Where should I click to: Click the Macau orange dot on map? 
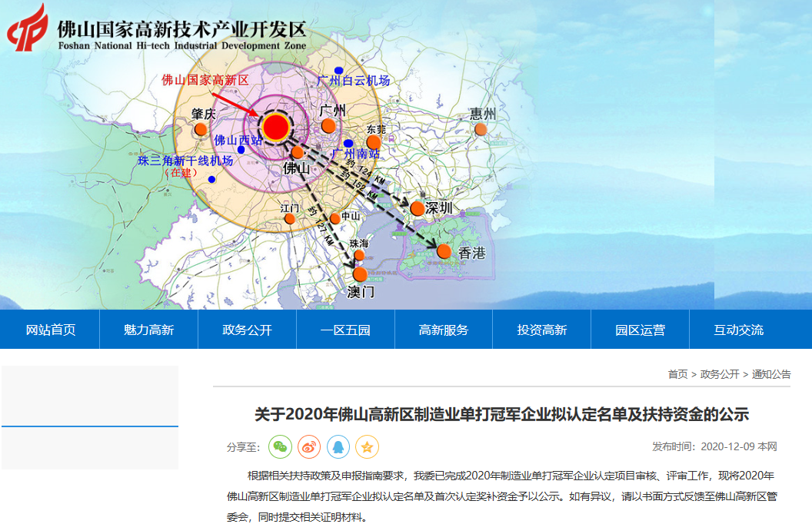360,274
